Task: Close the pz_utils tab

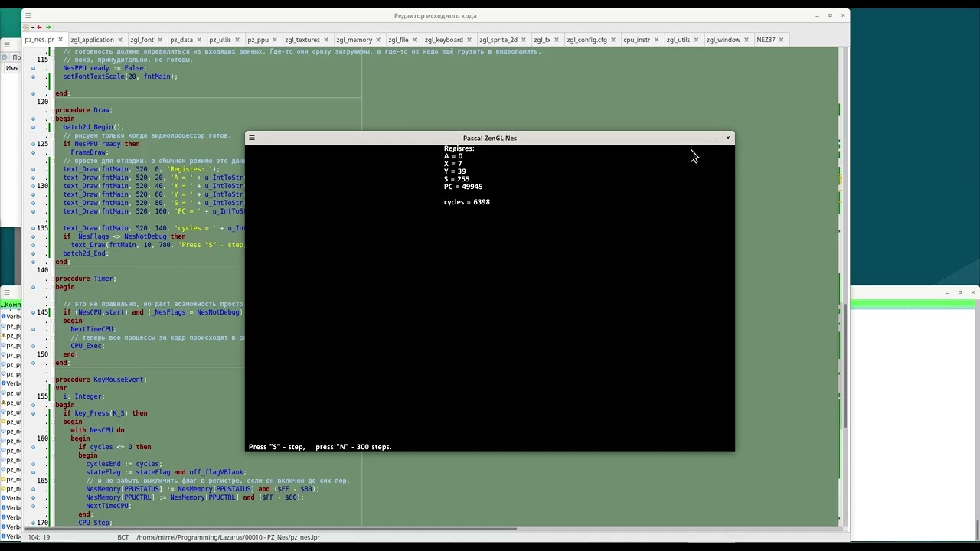Action: [x=238, y=40]
